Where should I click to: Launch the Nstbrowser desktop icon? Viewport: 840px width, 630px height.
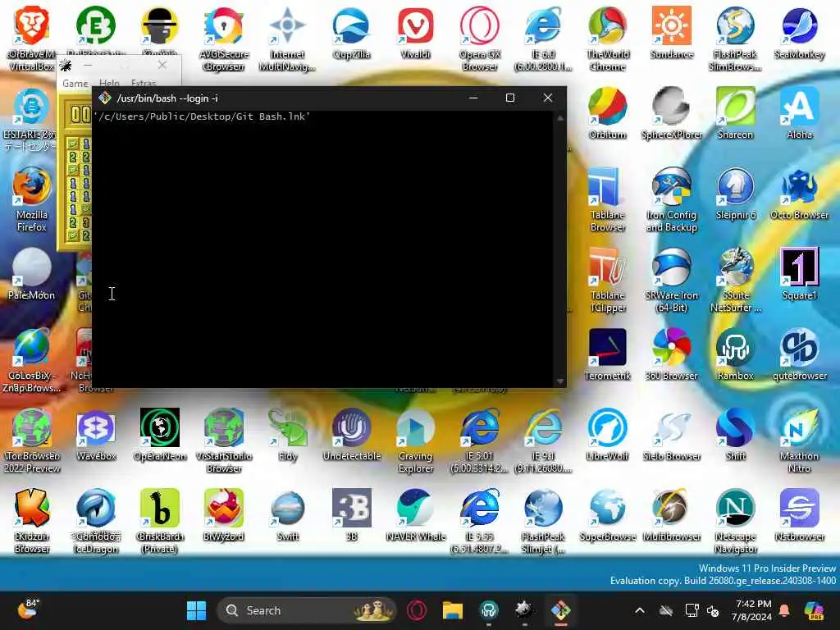799,515
